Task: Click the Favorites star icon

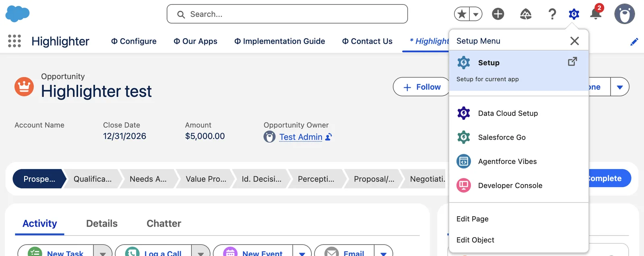Action: [x=462, y=14]
